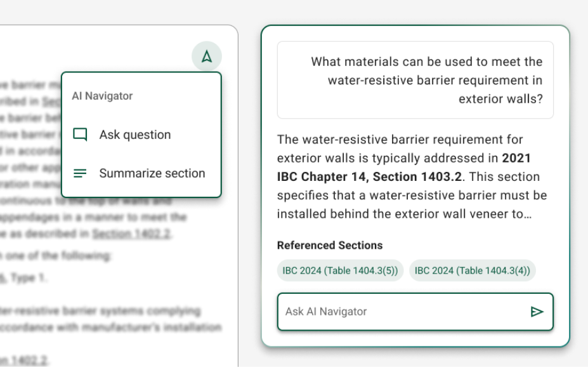Click the blurred 1402.2 link at the document bottom
Screen dimensions: 588x377
tap(25, 360)
